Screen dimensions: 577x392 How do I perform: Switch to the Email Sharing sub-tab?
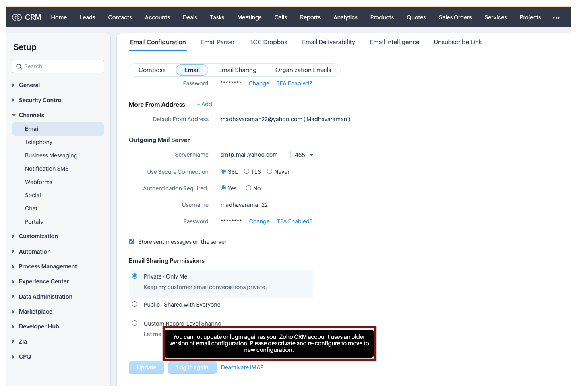238,70
